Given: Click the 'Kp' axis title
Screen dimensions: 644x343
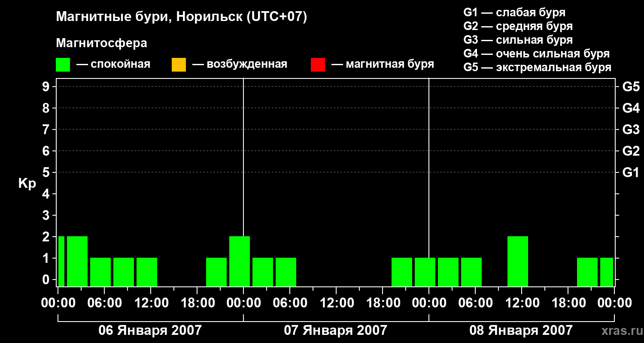Looking at the screenshot, I should (x=27, y=184).
